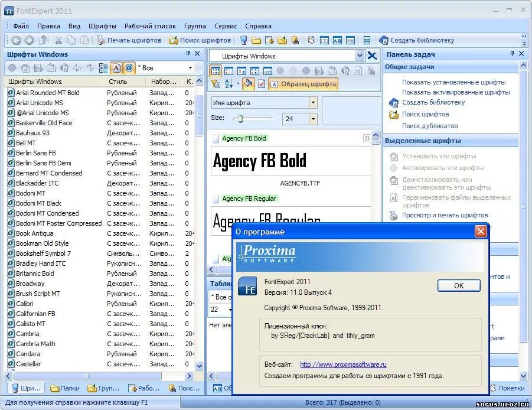
Task: Click Поиск шрифтов toolbar button
Action: pos(200,40)
